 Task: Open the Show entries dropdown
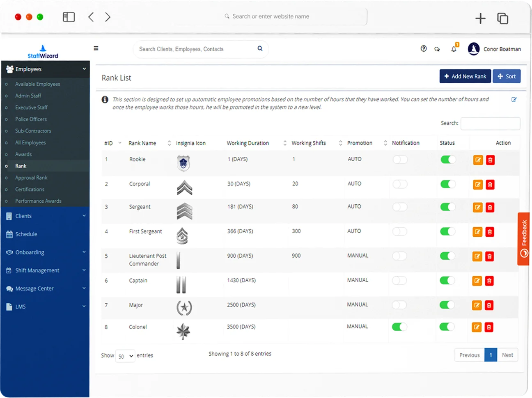125,356
